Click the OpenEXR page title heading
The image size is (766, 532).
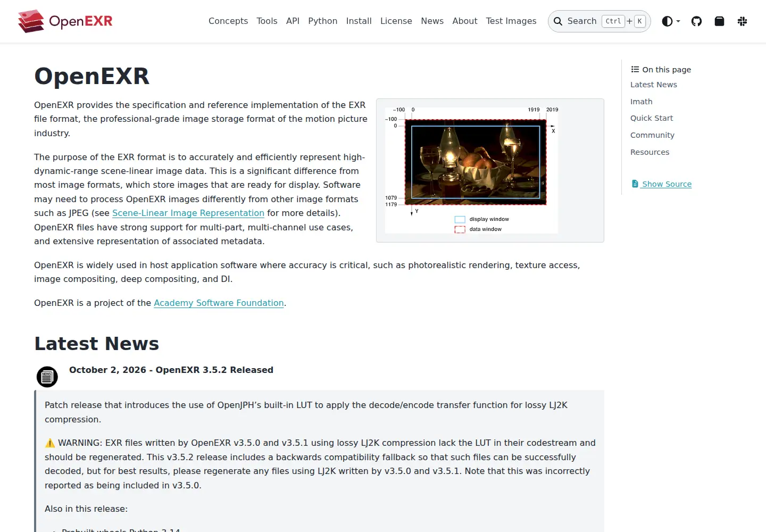pyautogui.click(x=92, y=76)
